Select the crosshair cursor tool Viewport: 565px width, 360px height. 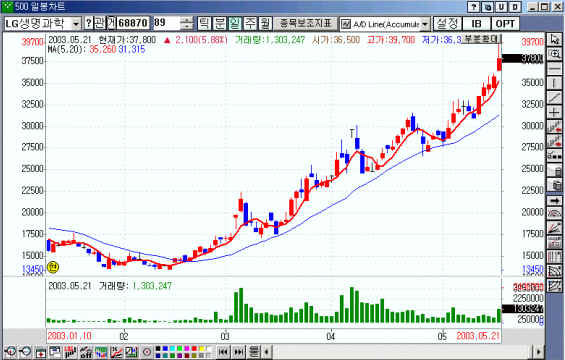coord(555,112)
